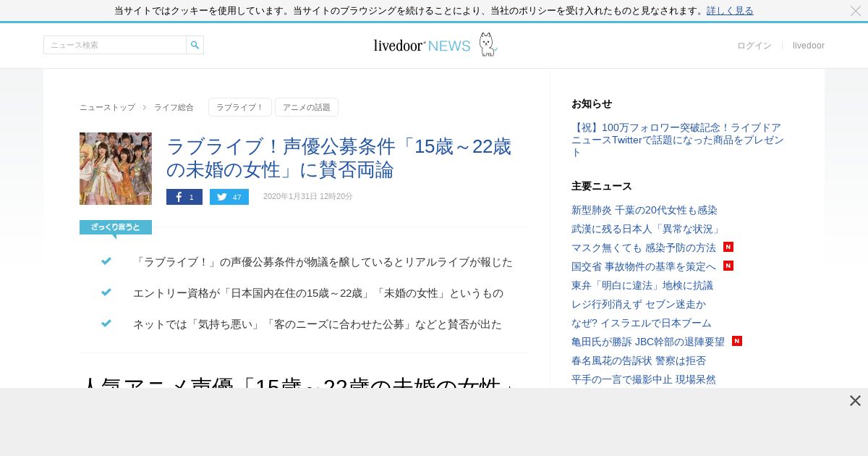The width and height of the screenshot is (868, 456).
Task: Open なぜ? イスラエルで日本ブーム
Action: [x=642, y=323]
